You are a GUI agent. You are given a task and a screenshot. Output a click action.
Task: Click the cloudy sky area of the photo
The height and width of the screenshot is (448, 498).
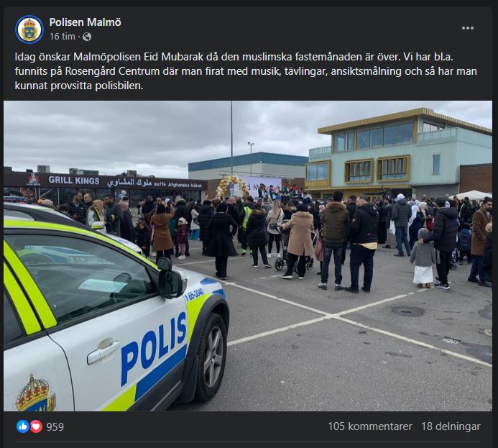(x=159, y=134)
